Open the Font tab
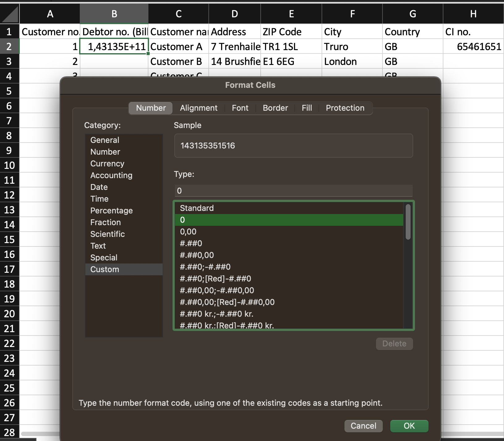The image size is (504, 441). pos(240,108)
